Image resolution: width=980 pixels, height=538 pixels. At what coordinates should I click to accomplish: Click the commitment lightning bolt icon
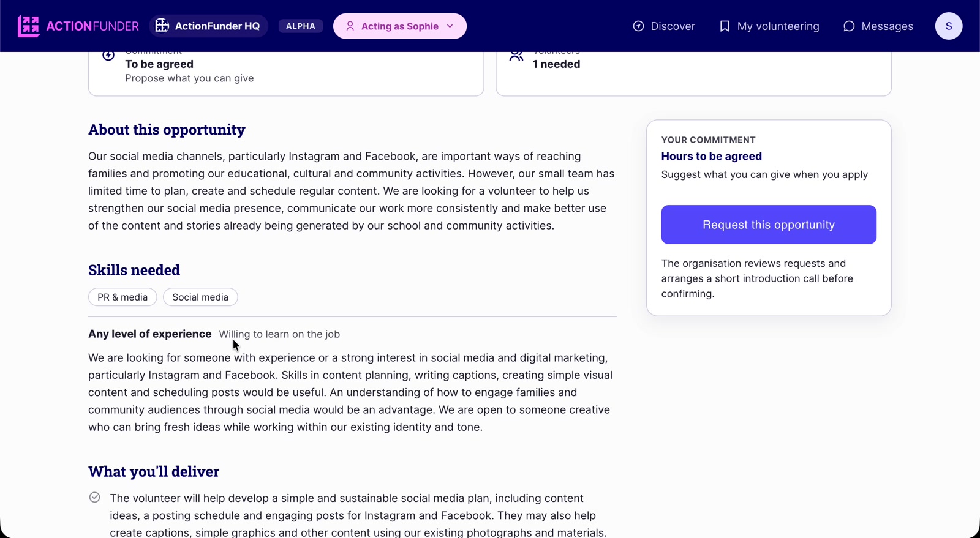(x=108, y=55)
